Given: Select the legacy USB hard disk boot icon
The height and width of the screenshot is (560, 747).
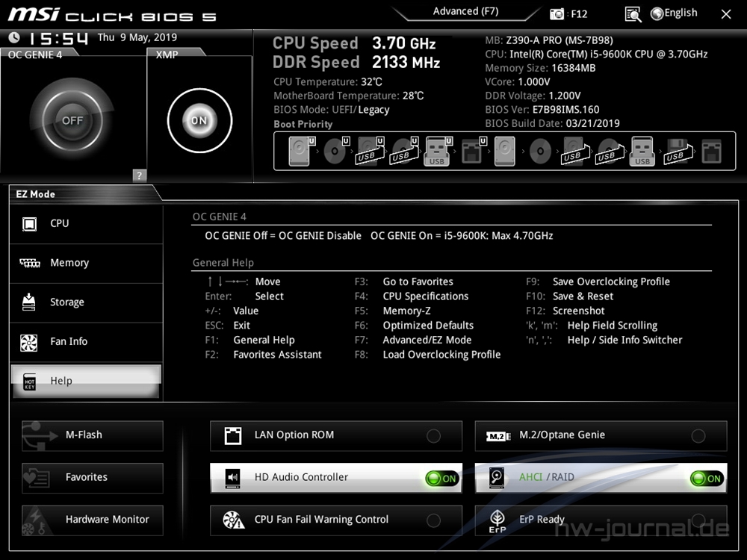Looking at the screenshot, I should pyautogui.click(x=575, y=152).
